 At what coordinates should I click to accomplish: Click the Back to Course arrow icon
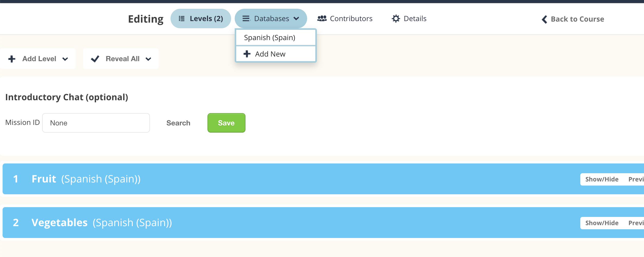544,19
